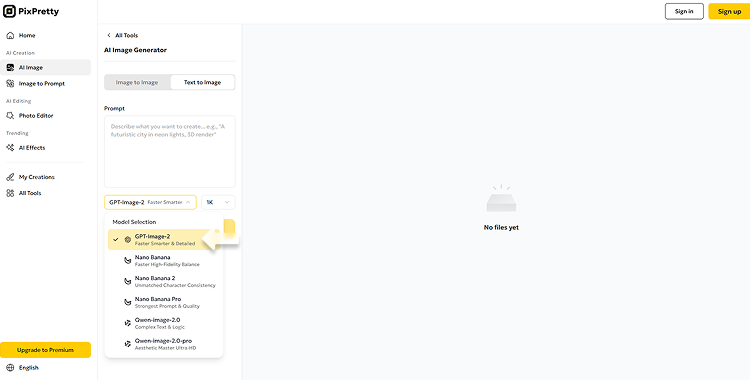Click the Nano Banana Pro banana icon
Image resolution: width=750 pixels, height=380 pixels.
click(x=128, y=302)
